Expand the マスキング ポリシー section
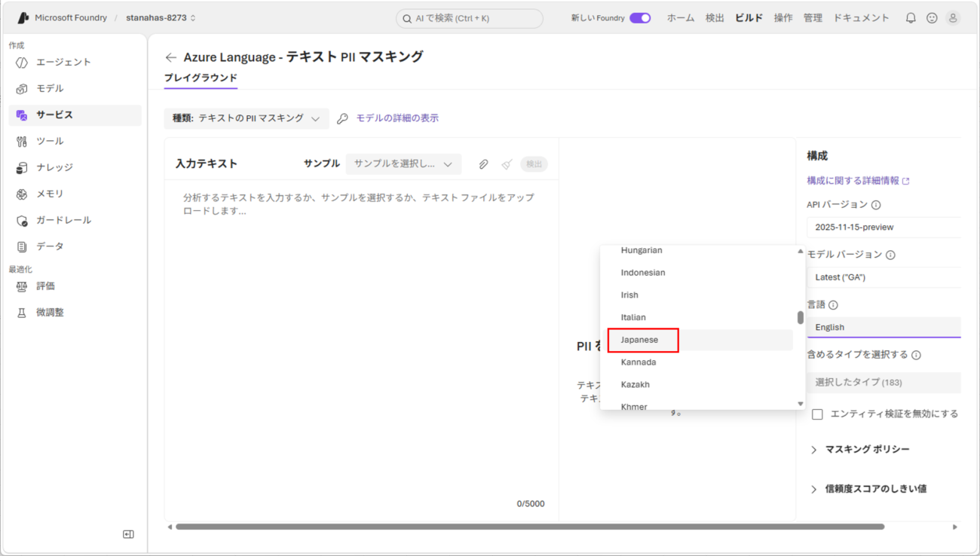 pyautogui.click(x=859, y=450)
